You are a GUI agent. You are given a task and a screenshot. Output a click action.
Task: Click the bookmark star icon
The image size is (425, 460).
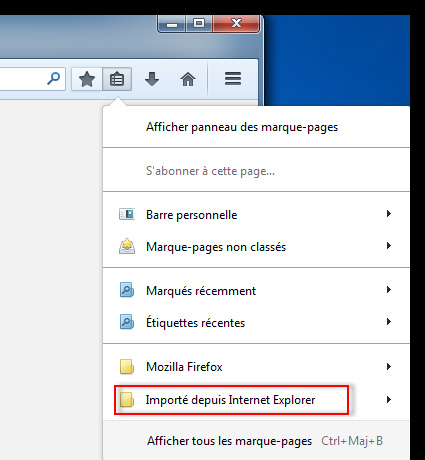(x=87, y=79)
